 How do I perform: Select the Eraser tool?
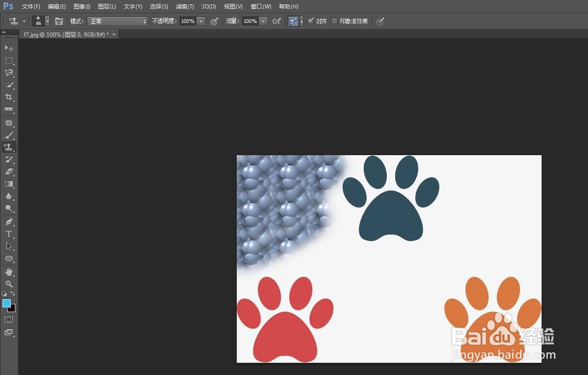pos(9,172)
